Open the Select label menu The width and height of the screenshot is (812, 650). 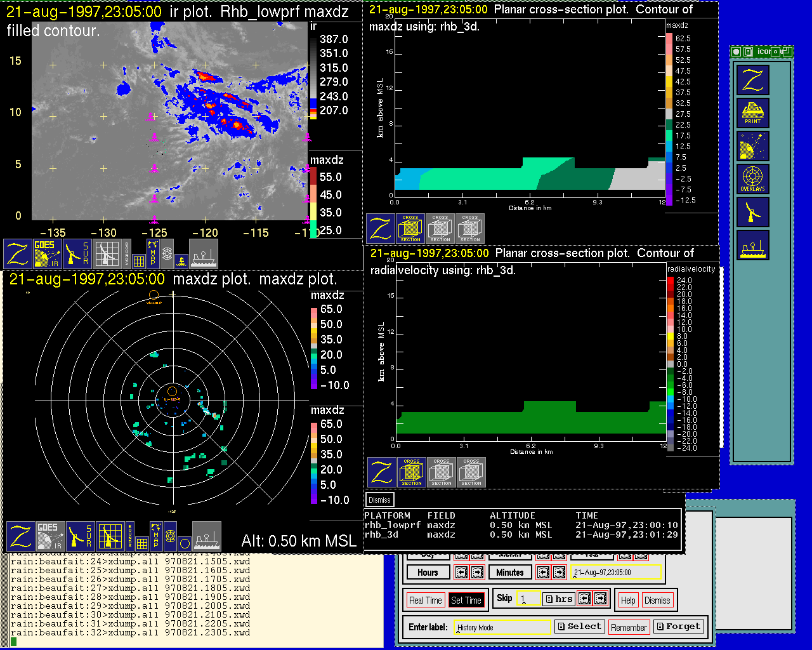point(579,627)
